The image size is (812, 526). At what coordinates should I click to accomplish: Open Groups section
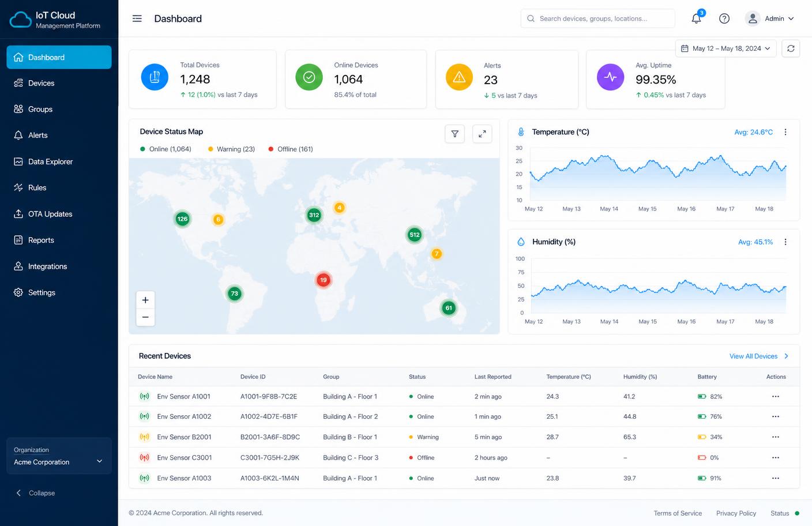pyautogui.click(x=59, y=109)
